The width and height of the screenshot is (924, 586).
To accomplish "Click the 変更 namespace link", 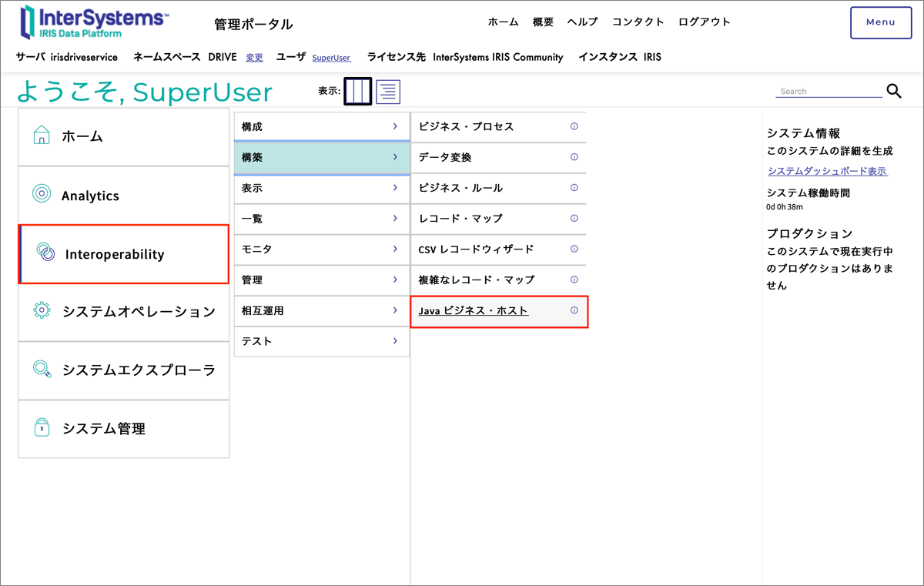I will tap(254, 58).
